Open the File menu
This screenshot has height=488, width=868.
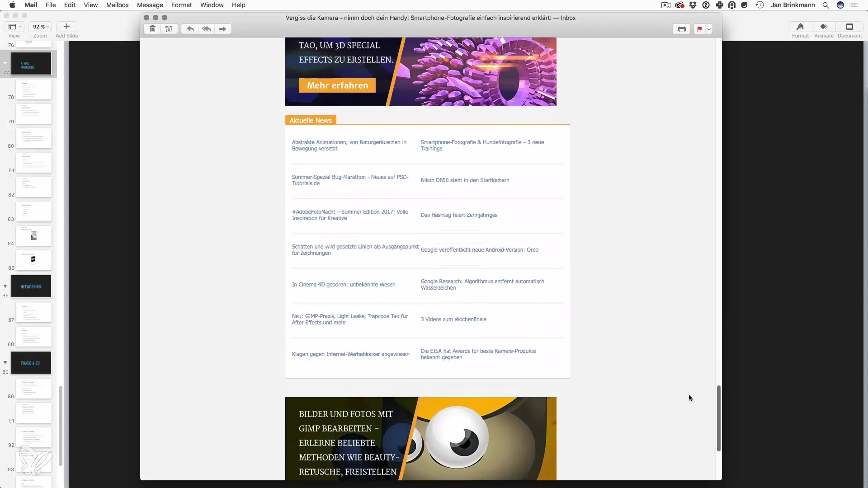coord(51,5)
